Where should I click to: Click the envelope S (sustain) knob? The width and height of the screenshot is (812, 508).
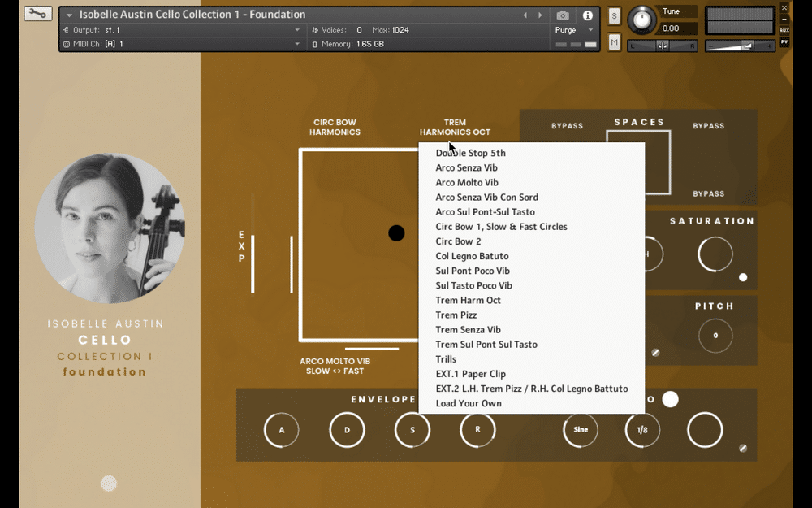click(x=412, y=430)
